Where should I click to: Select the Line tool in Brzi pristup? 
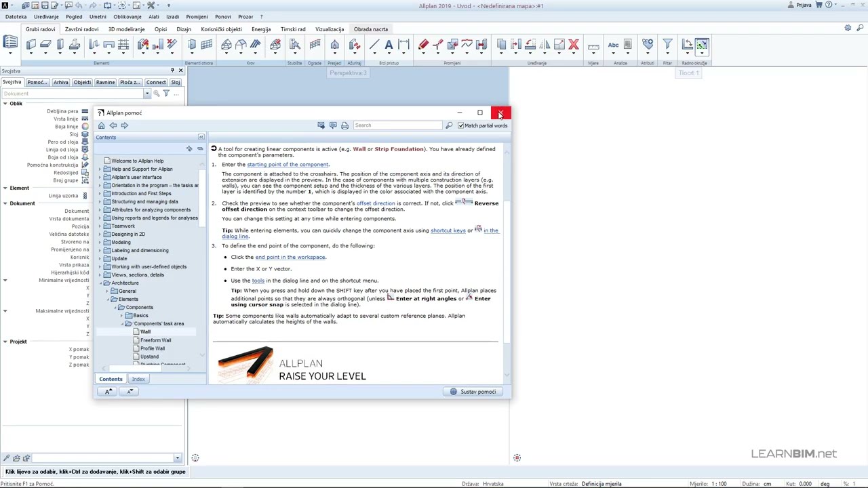pyautogui.click(x=374, y=45)
